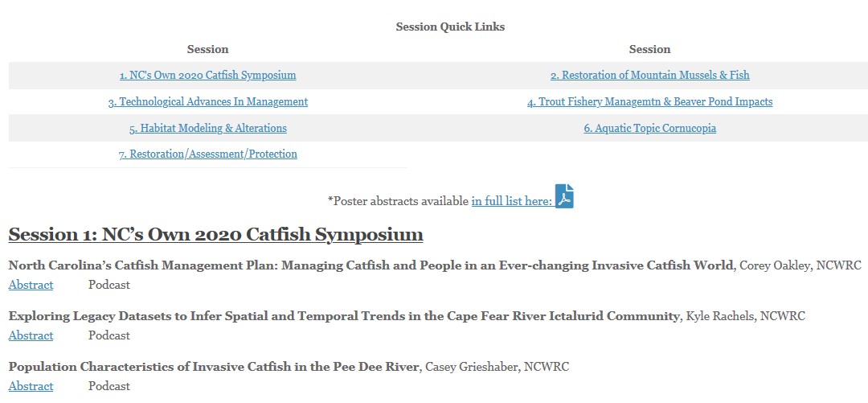Select Trout Fishery & Beaver Pond Impacts link
868x403 pixels.
(650, 101)
